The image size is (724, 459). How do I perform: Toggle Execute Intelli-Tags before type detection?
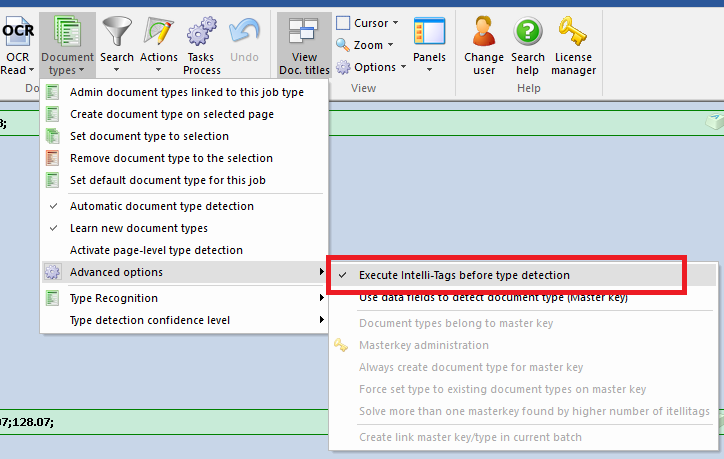point(464,274)
